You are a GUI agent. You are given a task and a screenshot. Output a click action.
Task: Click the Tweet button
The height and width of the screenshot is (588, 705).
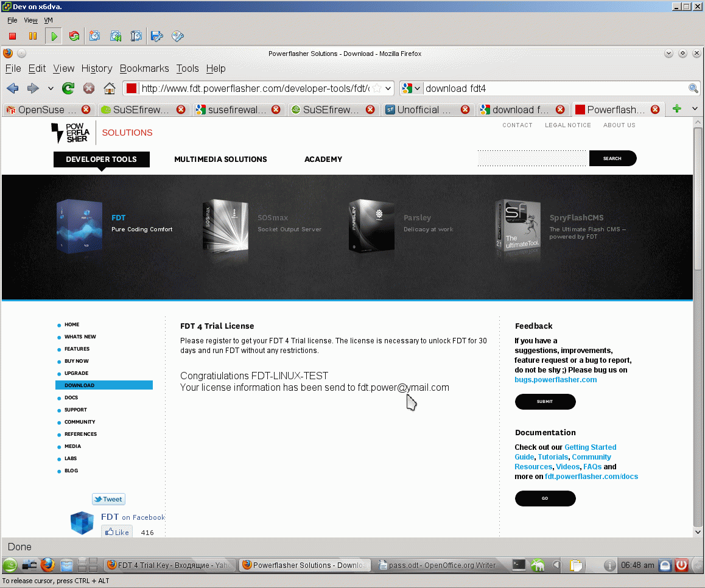pyautogui.click(x=108, y=499)
